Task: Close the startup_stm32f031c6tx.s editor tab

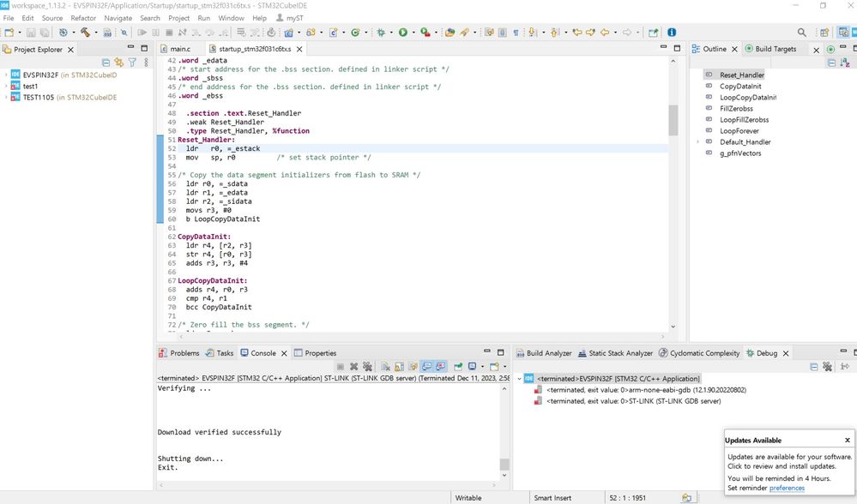Action: pos(299,49)
